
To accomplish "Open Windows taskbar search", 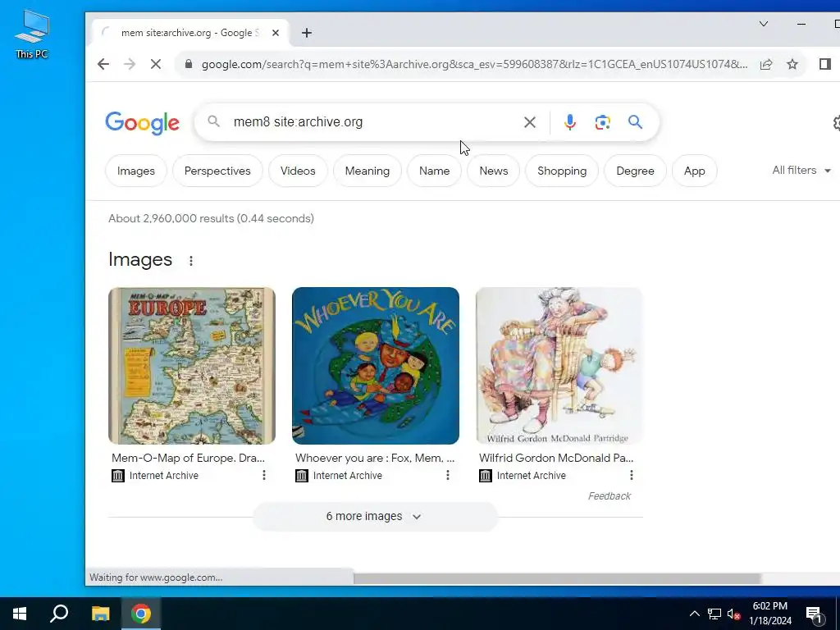I will click(59, 614).
